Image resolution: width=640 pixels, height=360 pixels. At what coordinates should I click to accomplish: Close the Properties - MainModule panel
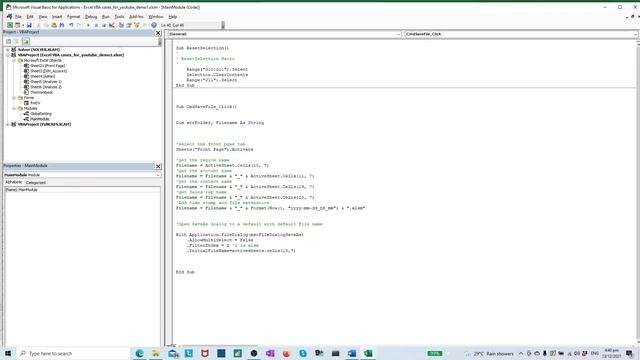click(158, 166)
